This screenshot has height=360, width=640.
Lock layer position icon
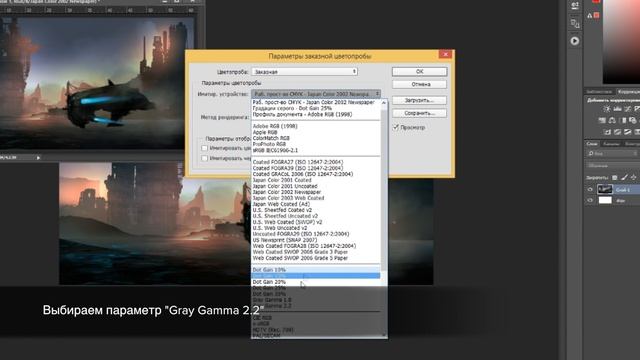point(633,178)
